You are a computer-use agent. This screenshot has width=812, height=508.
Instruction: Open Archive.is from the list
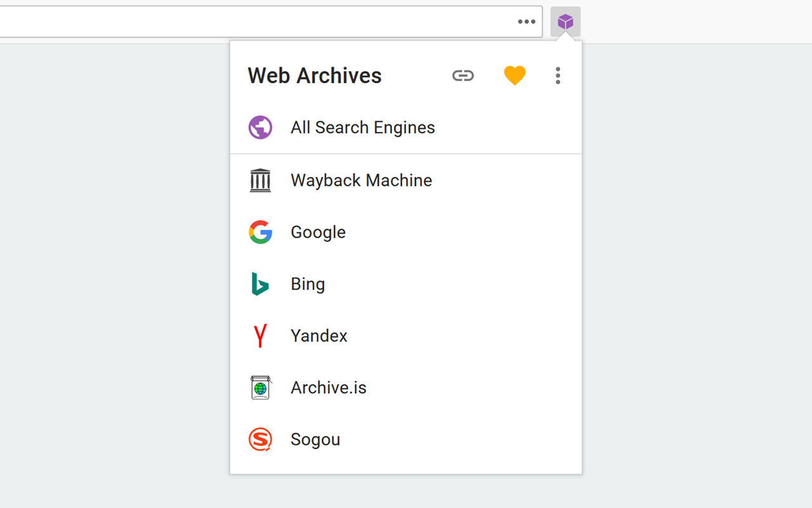[x=406, y=387]
